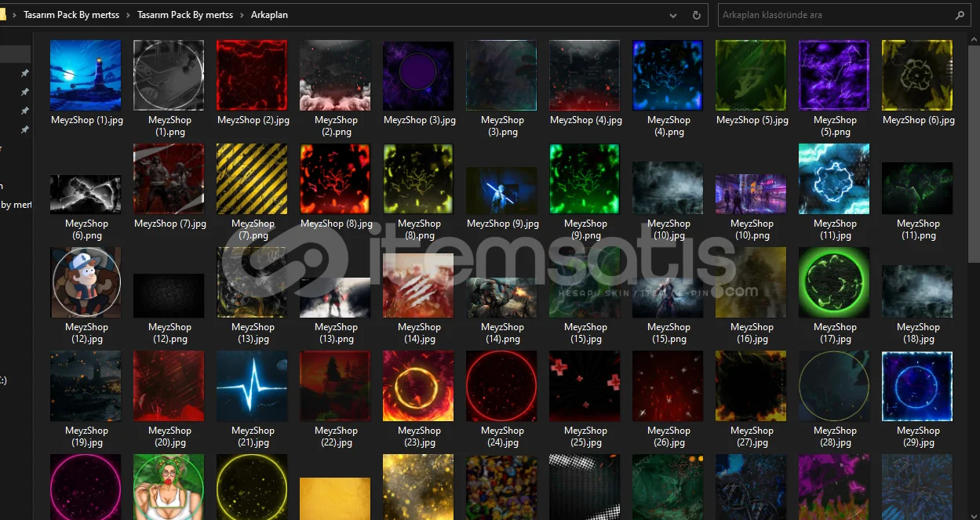
Task: Click file name 'MeyzShop (14).jpg'
Action: [419, 333]
